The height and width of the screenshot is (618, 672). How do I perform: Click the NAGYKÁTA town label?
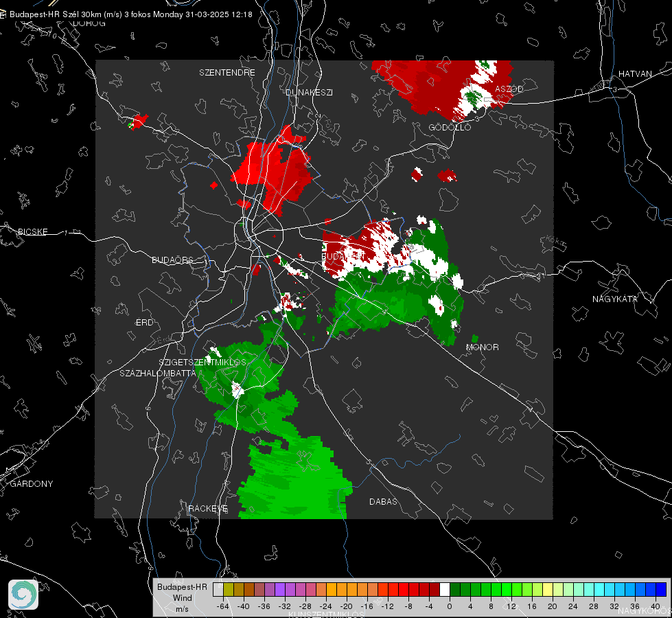[615, 299]
